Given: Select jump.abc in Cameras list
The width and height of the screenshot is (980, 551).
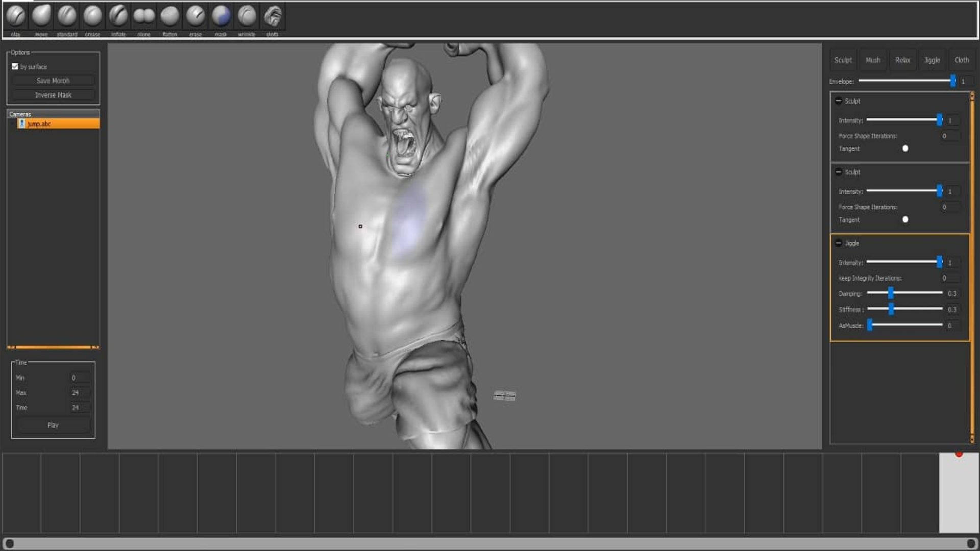Looking at the screenshot, I should [57, 123].
